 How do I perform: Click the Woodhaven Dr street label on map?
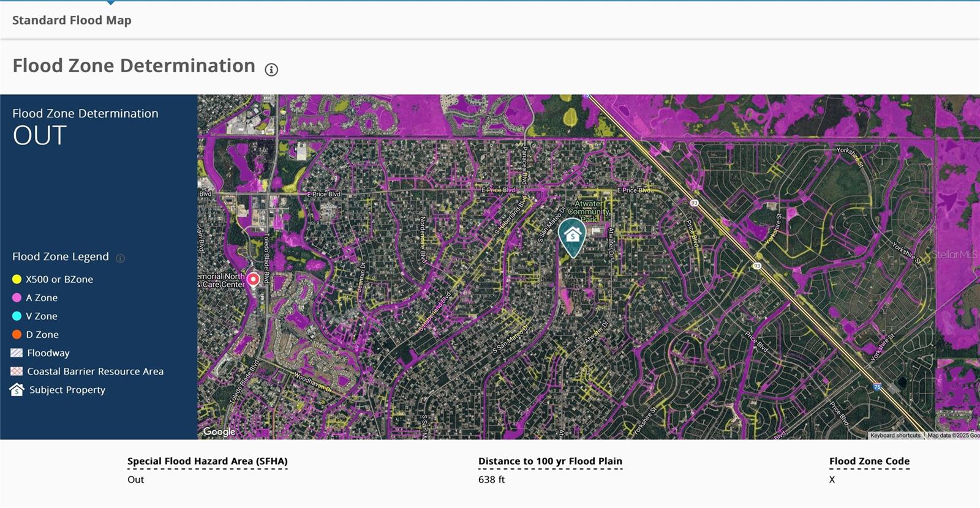(312, 383)
